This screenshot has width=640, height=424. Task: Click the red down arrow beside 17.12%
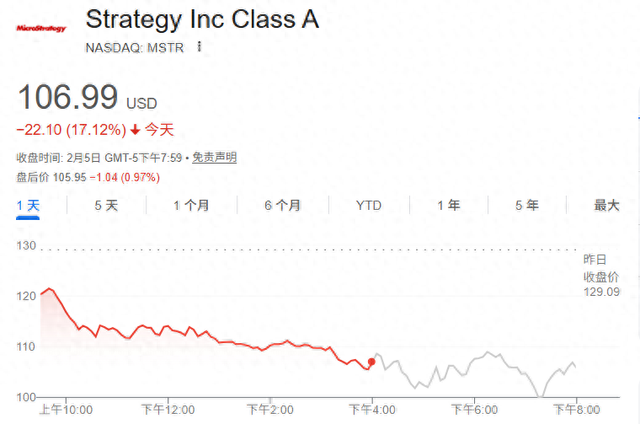coord(136,130)
